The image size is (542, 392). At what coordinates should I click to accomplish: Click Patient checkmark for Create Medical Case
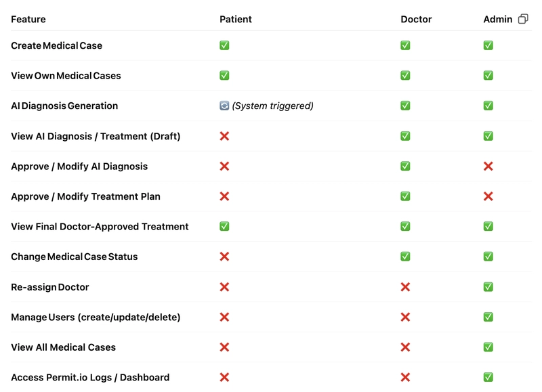click(x=224, y=45)
